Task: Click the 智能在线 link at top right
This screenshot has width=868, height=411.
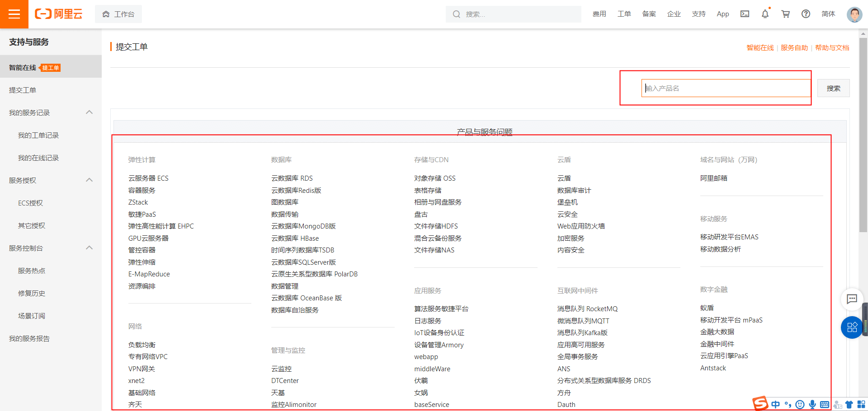Action: (x=760, y=47)
